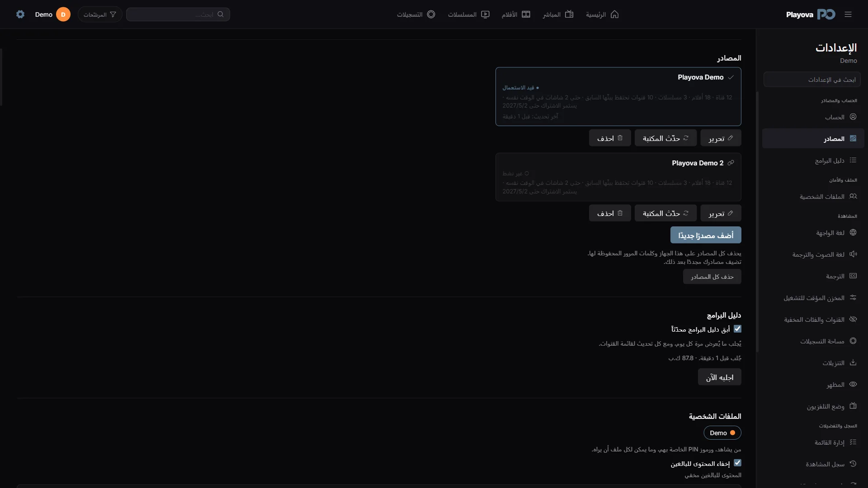The height and width of the screenshot is (488, 868).
Task: Toggle أبقِ دليل البرامج محدّثًا checkbox
Action: click(x=737, y=329)
